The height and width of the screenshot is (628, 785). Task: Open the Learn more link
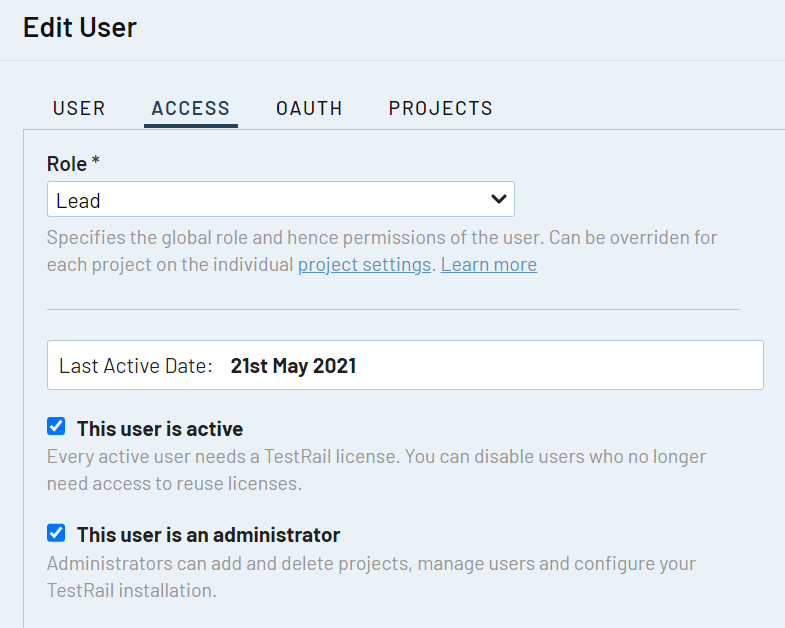tap(489, 264)
